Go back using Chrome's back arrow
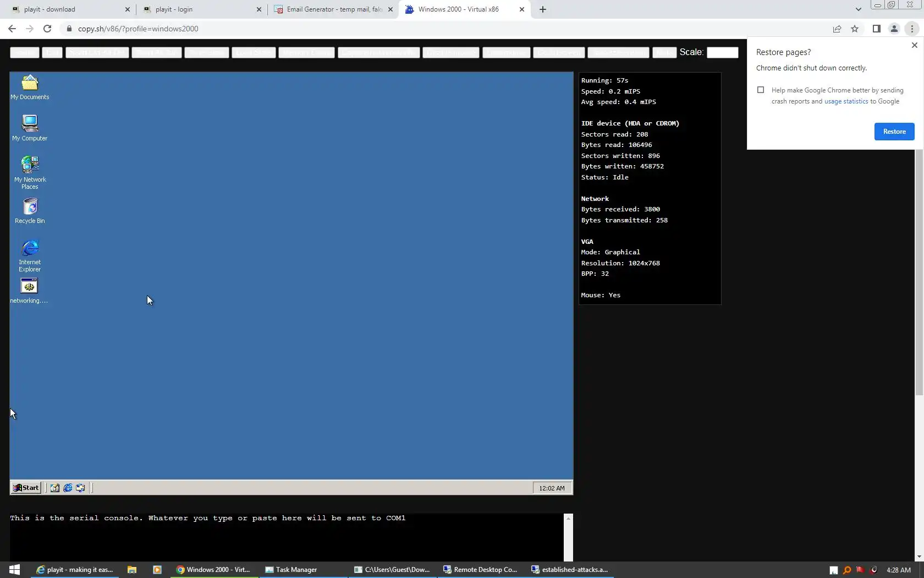The height and width of the screenshot is (578, 924). pos(12,29)
